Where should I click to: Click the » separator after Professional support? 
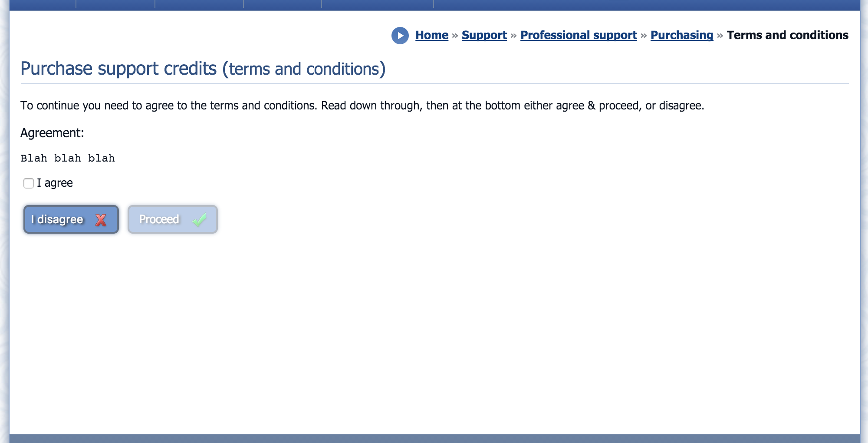(x=644, y=36)
